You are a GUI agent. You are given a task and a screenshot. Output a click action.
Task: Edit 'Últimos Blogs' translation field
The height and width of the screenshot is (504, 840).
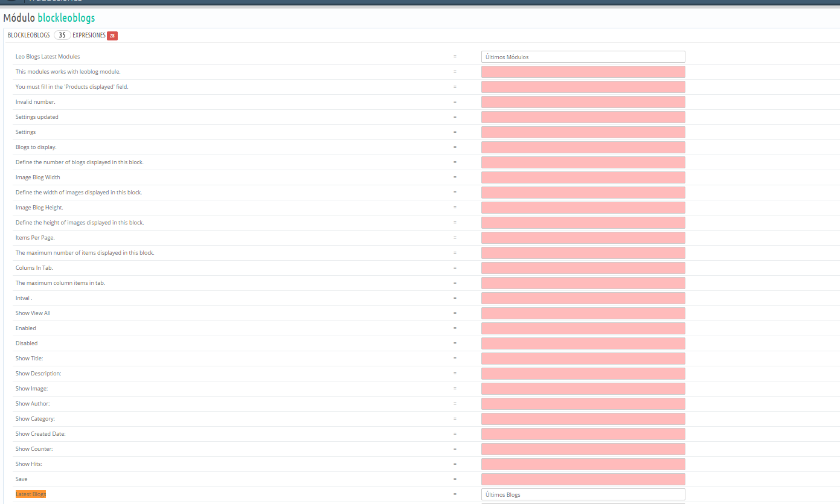pyautogui.click(x=583, y=494)
